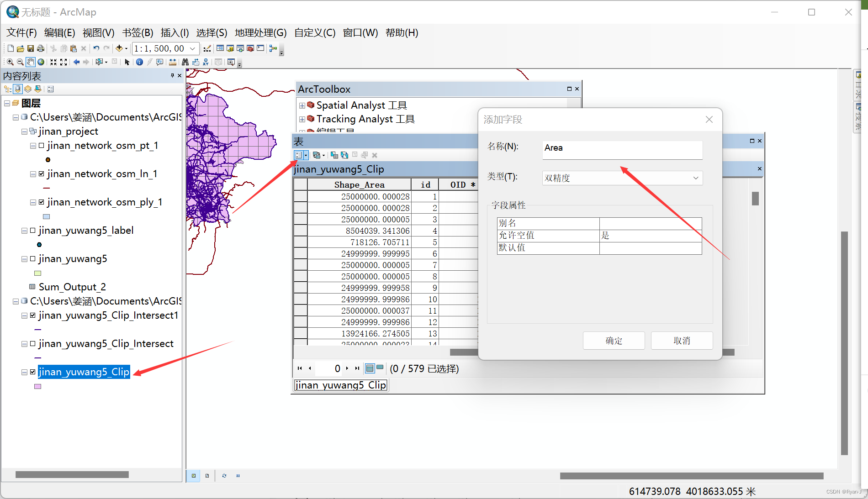Select the Zoom Out tool

tap(20, 62)
